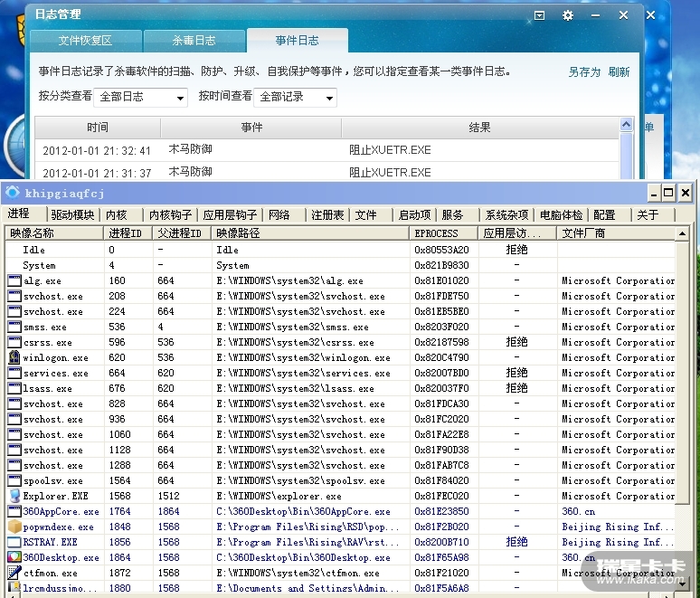
Task: Open the 启动项 tab
Action: 414,214
